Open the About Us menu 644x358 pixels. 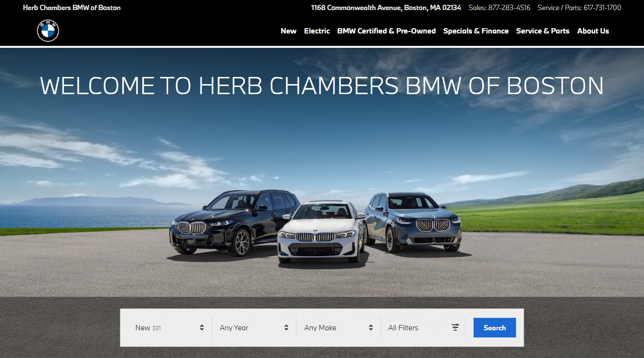point(593,31)
